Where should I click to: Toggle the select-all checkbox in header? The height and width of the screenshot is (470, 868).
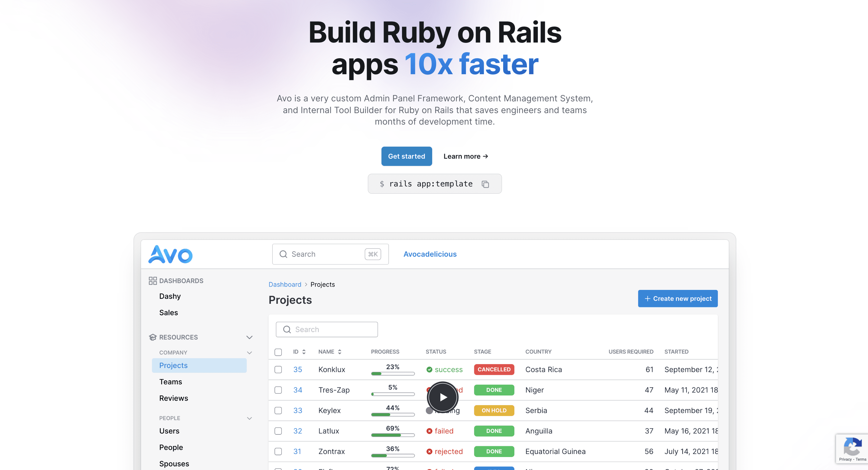[278, 352]
